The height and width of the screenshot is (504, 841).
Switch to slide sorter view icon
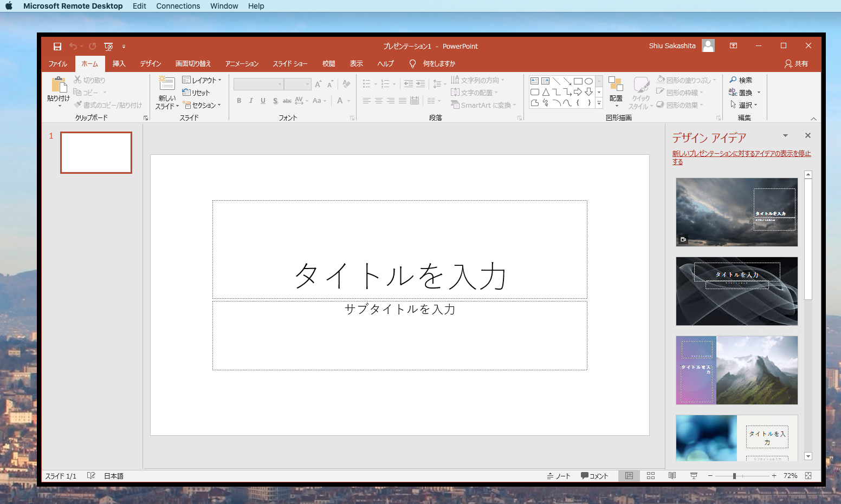tap(651, 476)
